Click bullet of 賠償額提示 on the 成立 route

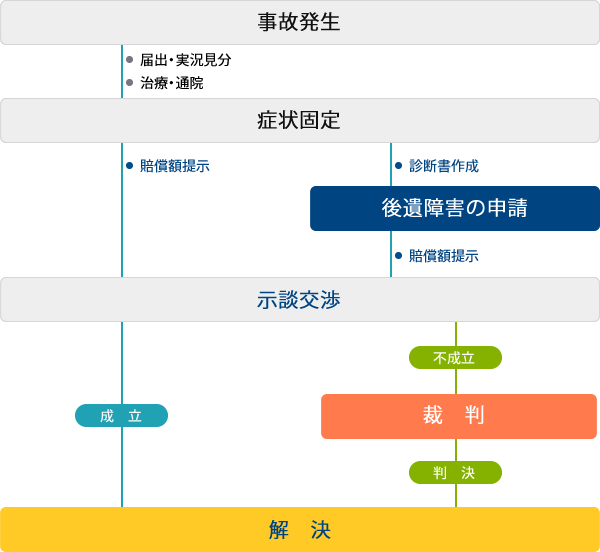point(130,166)
